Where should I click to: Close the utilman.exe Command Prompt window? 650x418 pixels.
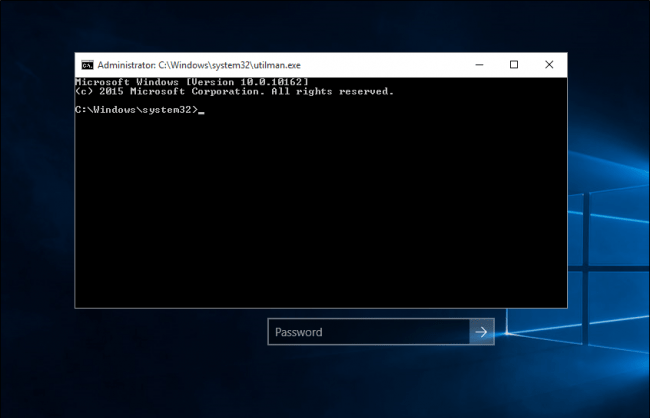(x=549, y=65)
